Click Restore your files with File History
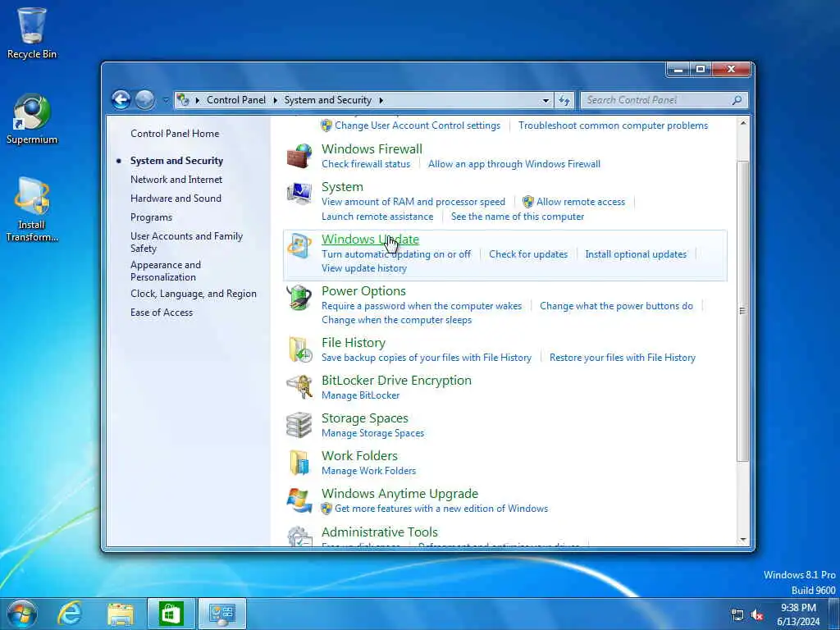This screenshot has width=840, height=630. [x=623, y=358]
